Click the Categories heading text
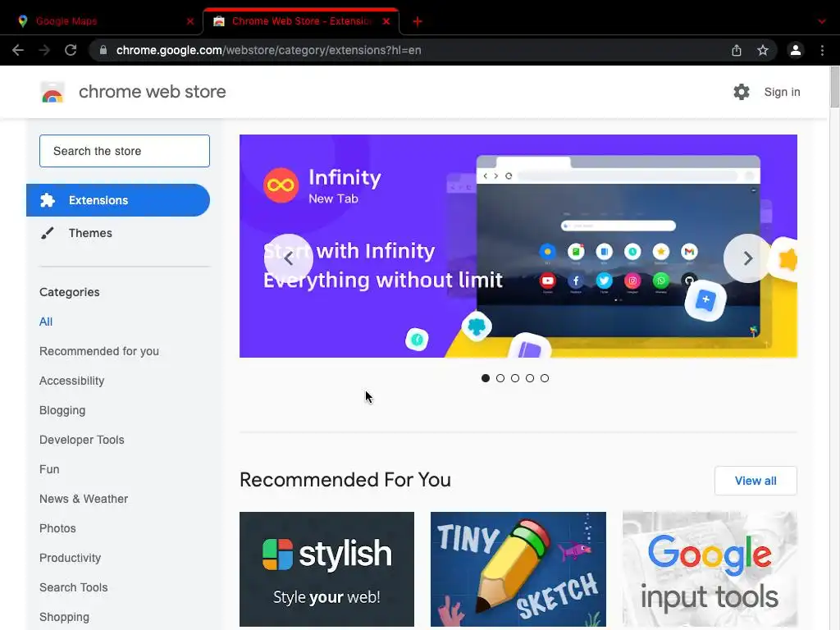 (x=70, y=292)
